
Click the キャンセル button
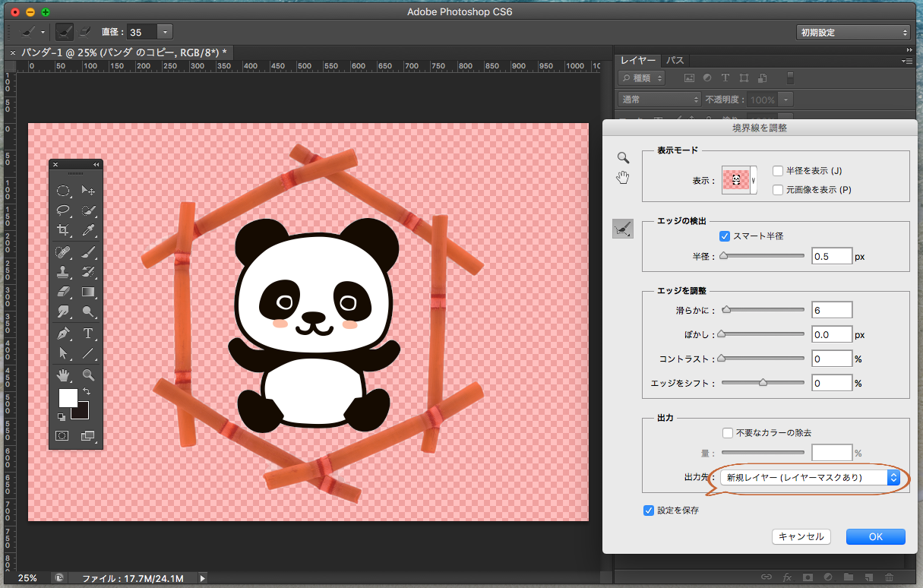click(x=801, y=536)
